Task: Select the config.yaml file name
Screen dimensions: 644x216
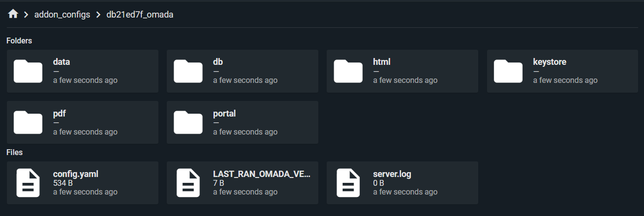Action: pos(76,174)
